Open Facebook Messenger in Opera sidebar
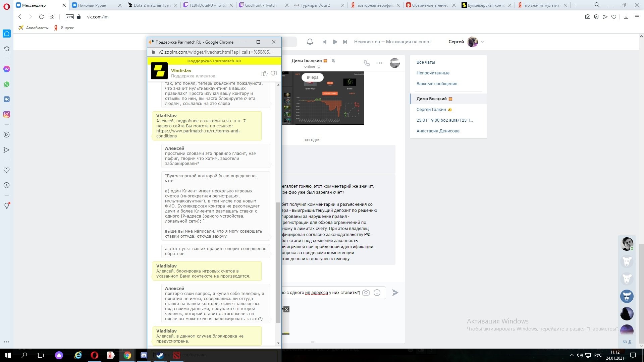This screenshot has height=362, width=644. 7,69
